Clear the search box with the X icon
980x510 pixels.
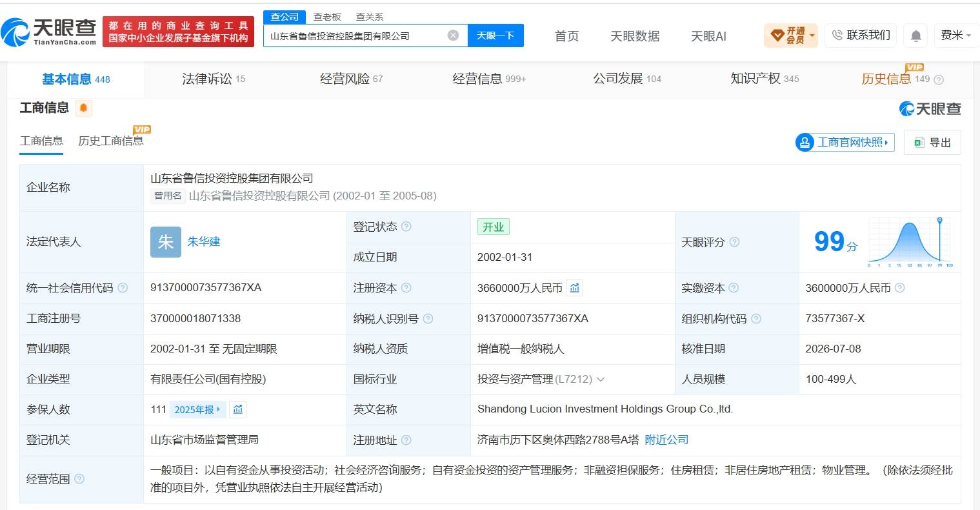coord(453,36)
